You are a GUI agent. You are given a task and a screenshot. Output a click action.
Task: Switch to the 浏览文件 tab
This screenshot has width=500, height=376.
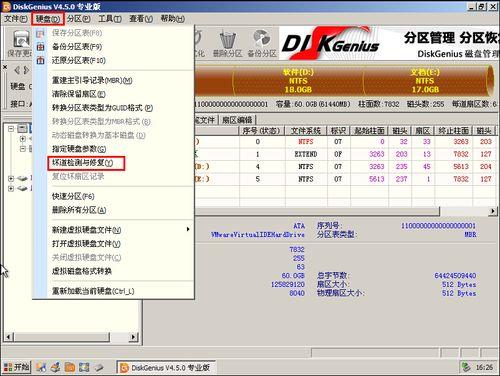(205, 120)
